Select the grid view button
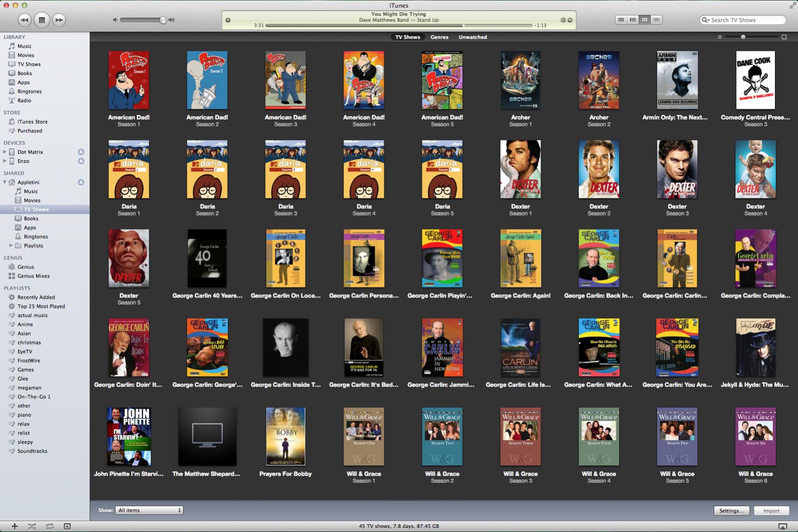The image size is (798, 532). click(644, 20)
